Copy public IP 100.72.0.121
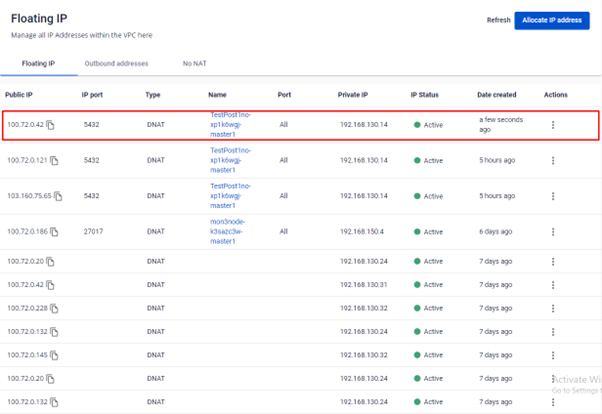602x414 pixels. click(55, 160)
